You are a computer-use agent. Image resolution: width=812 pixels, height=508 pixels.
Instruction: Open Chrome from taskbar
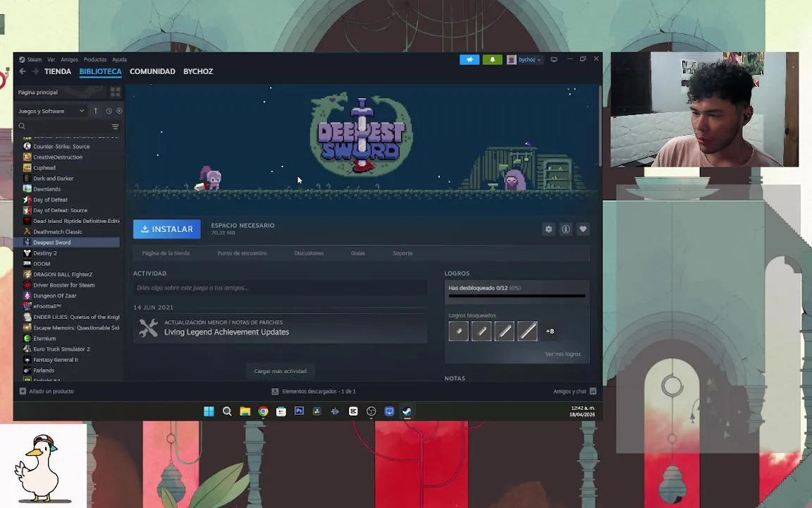(x=263, y=411)
